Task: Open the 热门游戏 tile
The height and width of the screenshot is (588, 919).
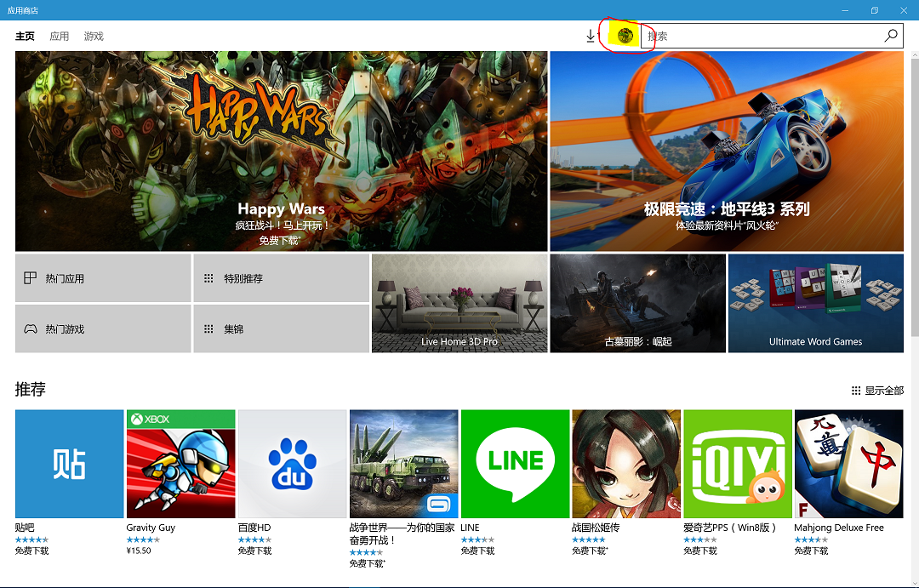Action: click(103, 328)
